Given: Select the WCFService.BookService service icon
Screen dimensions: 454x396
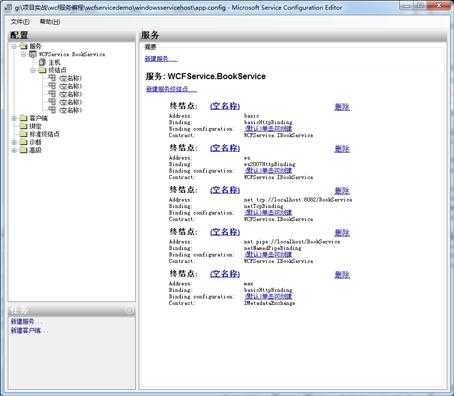Looking at the screenshot, I should 33,54.
